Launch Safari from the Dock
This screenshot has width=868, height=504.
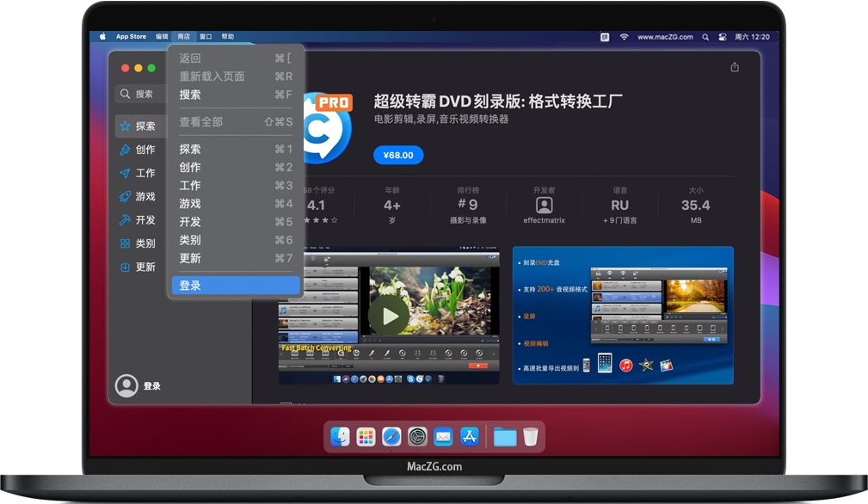[x=391, y=437]
